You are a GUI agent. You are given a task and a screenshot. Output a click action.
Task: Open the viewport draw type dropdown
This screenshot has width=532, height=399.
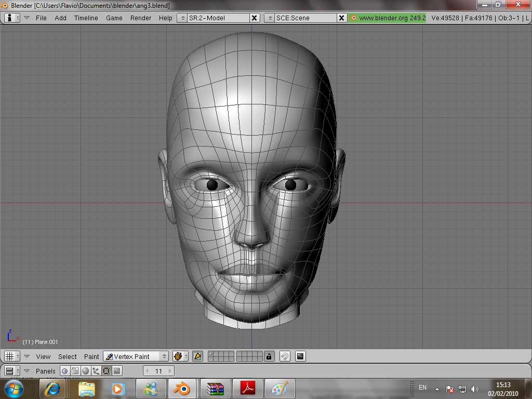180,356
